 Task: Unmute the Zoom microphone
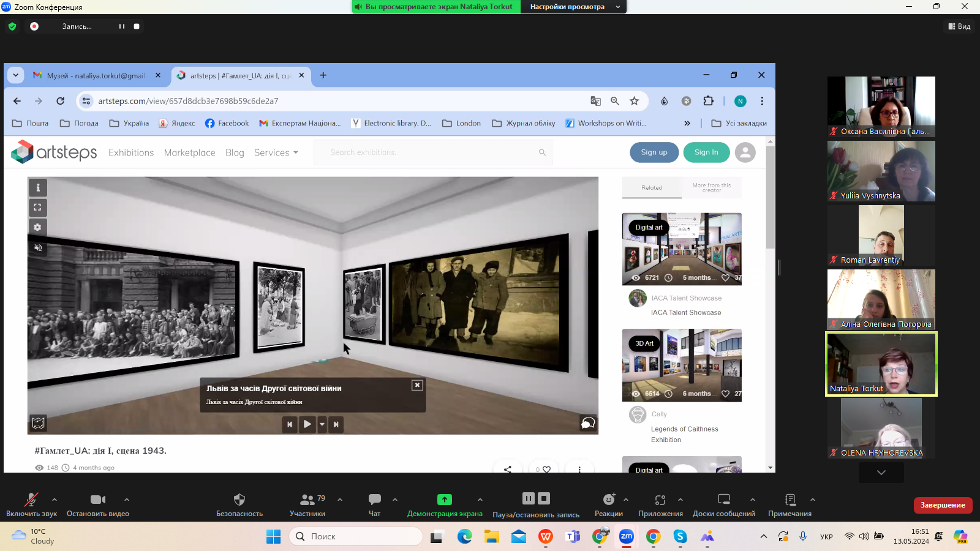31,500
